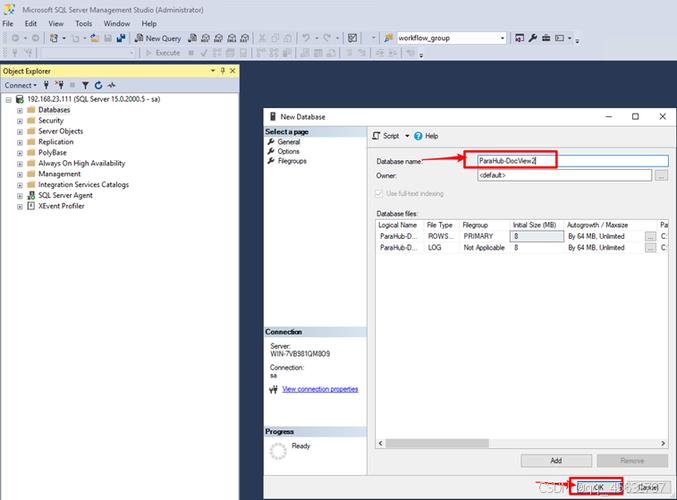Expand the Security folder node
Viewport: 677px width, 500px height.
[x=19, y=120]
